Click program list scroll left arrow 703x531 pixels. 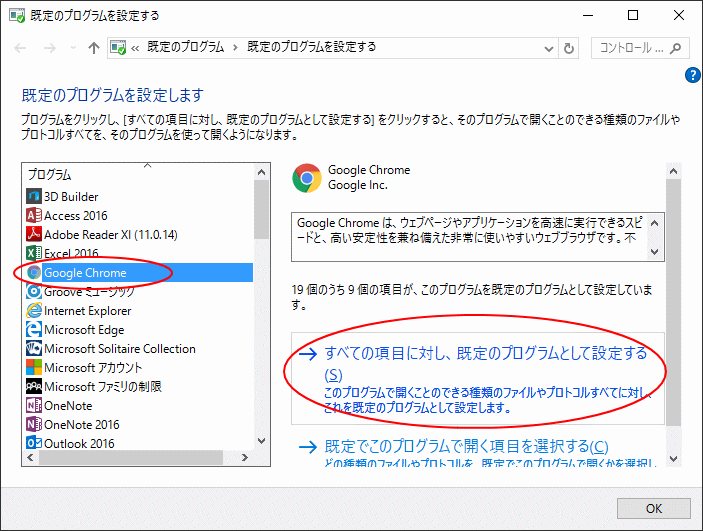click(30, 457)
